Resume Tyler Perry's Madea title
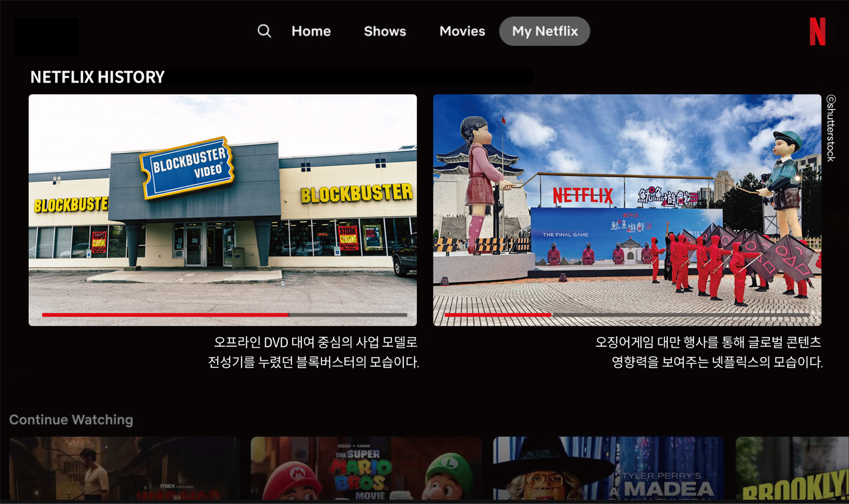 608,469
